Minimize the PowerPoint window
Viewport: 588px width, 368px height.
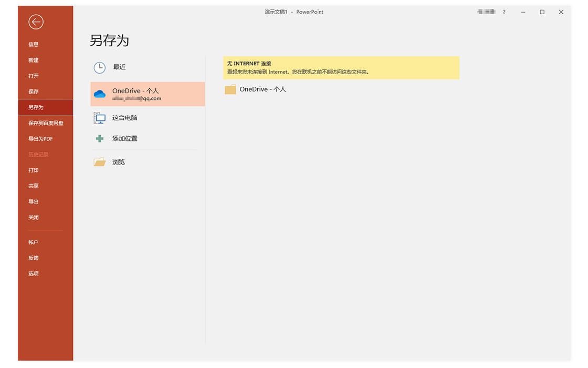(523, 12)
